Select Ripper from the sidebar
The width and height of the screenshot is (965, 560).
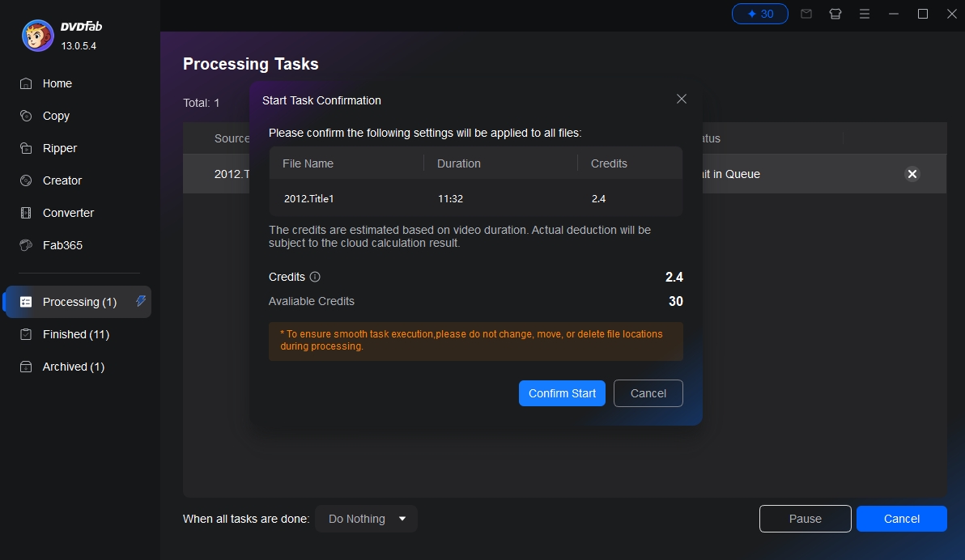click(59, 148)
